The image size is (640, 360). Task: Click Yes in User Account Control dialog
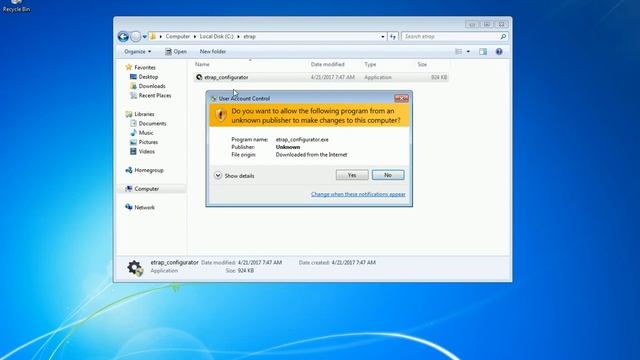[x=352, y=175]
